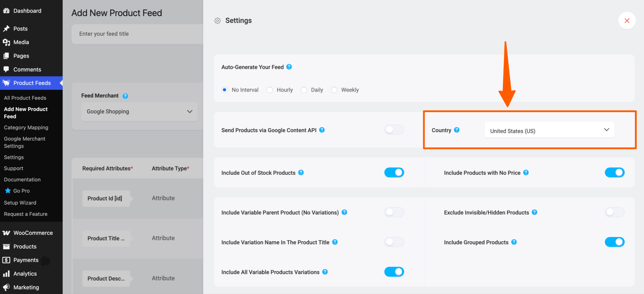This screenshot has width=644, height=294.
Task: Select the Weekly auto-generate option
Action: [334, 90]
